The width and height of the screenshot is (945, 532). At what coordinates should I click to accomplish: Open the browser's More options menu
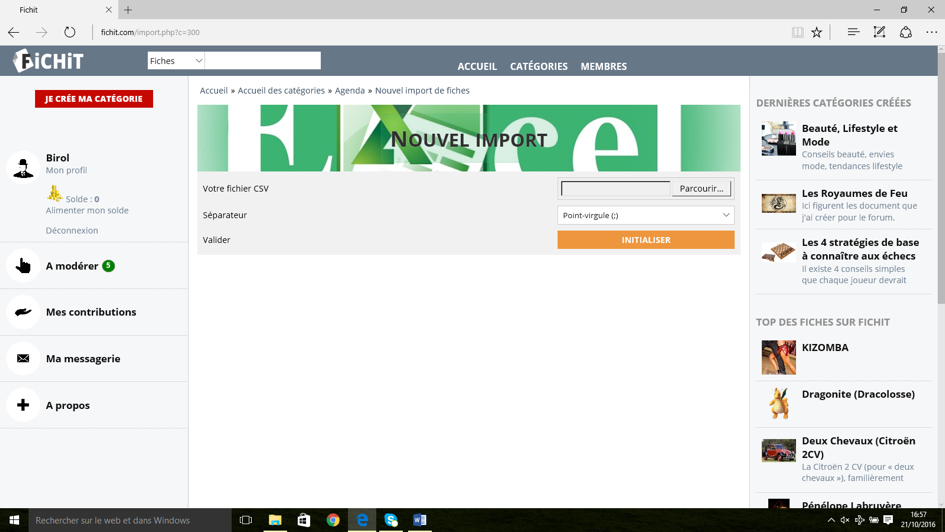click(931, 32)
